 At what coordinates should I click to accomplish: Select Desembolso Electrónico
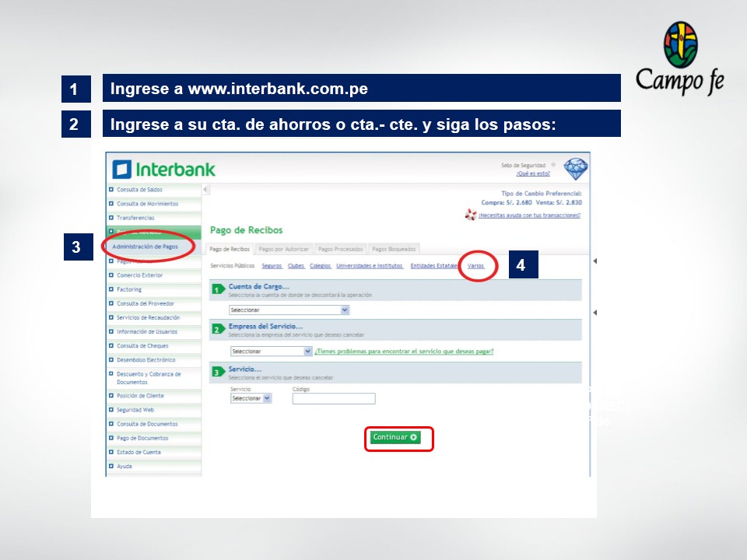pos(146,360)
